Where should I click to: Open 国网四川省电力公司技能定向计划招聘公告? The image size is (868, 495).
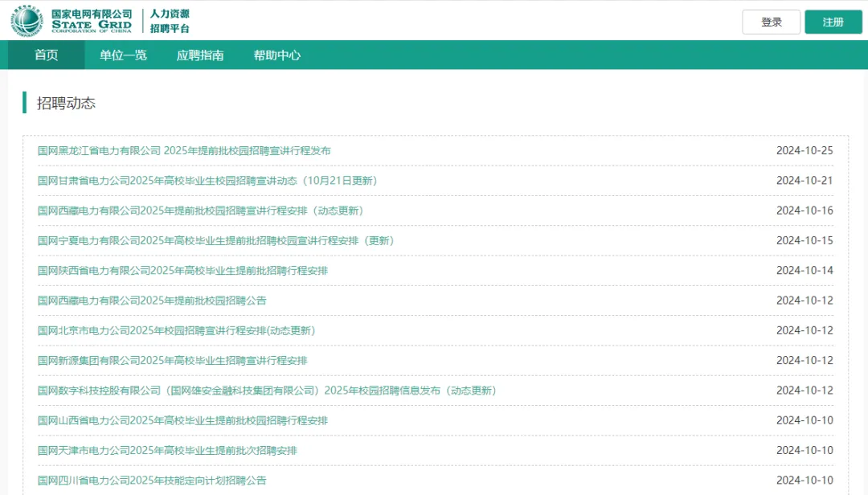tap(152, 480)
